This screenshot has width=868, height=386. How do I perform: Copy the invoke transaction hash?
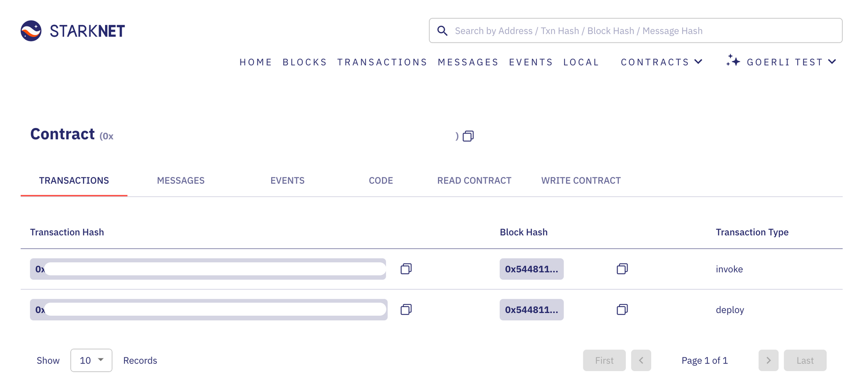406,269
